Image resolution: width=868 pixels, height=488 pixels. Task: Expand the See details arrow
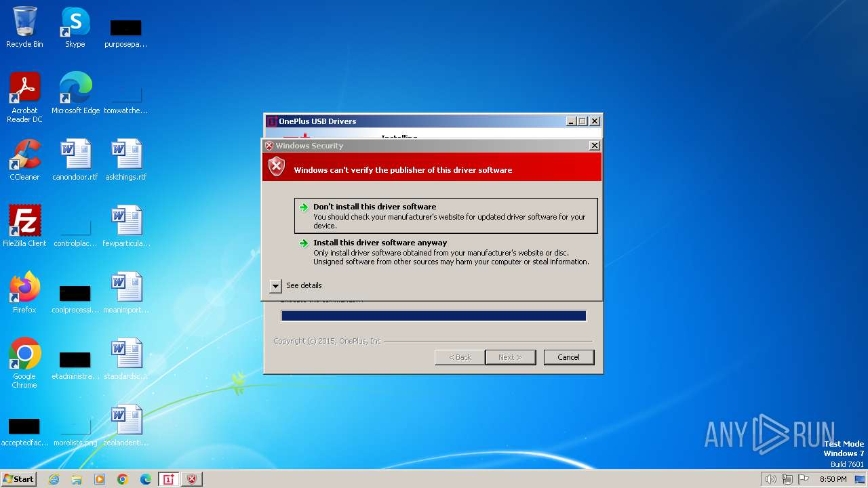coord(275,286)
